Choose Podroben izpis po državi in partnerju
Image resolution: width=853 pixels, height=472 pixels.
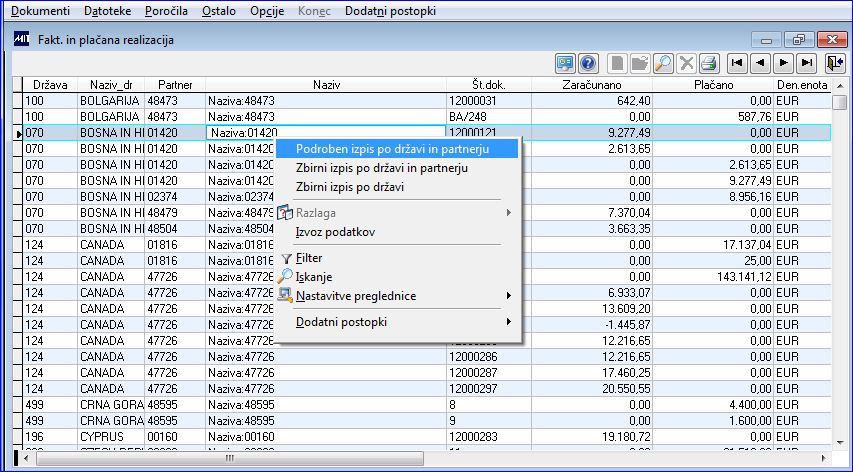tap(397, 149)
